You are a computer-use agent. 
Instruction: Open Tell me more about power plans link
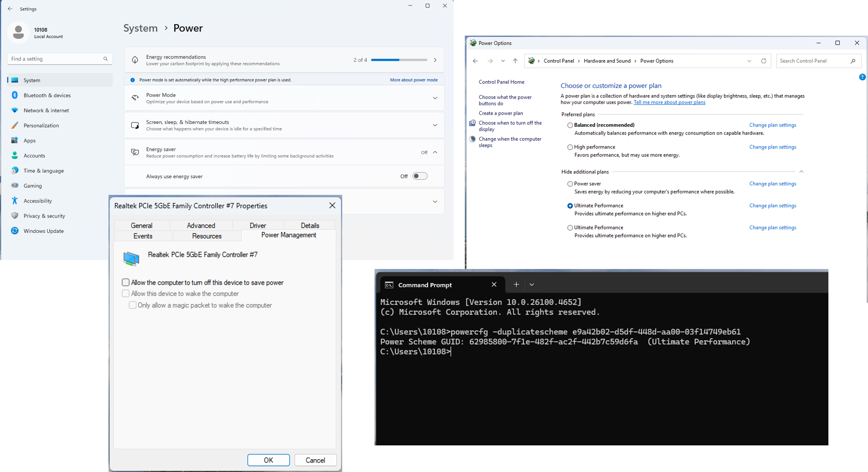click(x=669, y=102)
